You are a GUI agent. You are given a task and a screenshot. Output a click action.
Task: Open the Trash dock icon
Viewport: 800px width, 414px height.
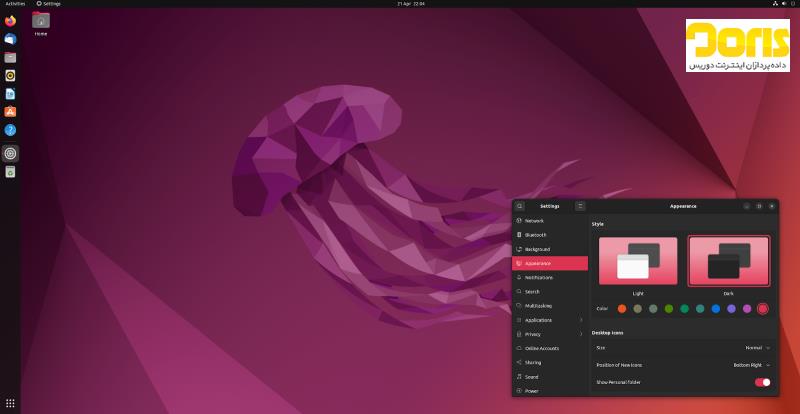[10, 172]
